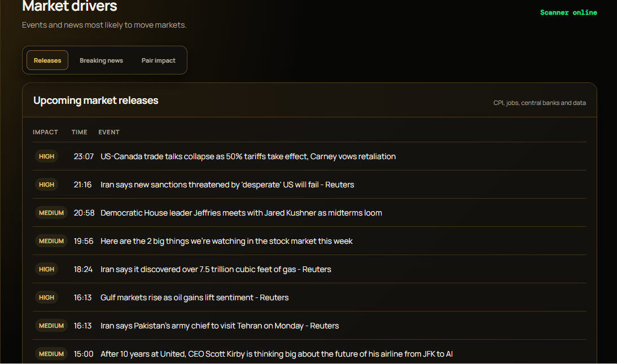Click MEDIUM badge on Jeffries Kushner row

(51, 213)
